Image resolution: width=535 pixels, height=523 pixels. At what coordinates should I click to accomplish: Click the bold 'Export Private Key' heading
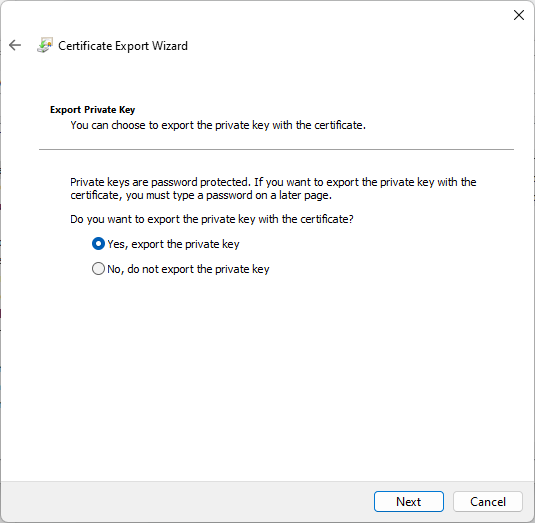[x=92, y=110]
